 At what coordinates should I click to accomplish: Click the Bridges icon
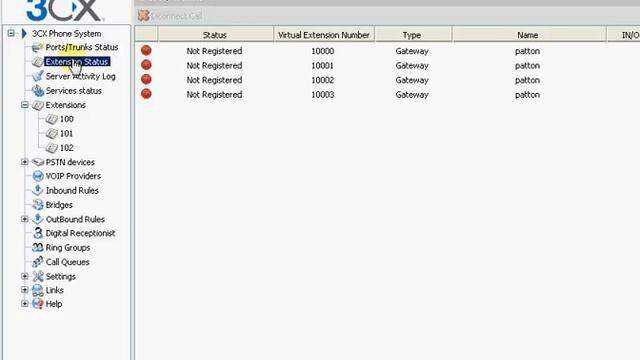point(38,204)
